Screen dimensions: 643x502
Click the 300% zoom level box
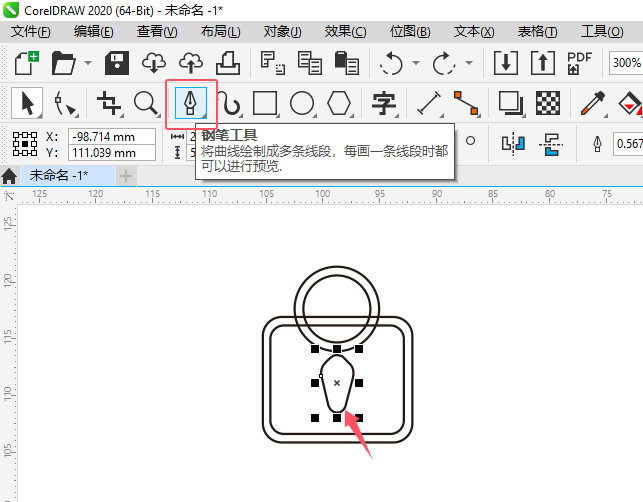[x=626, y=63]
